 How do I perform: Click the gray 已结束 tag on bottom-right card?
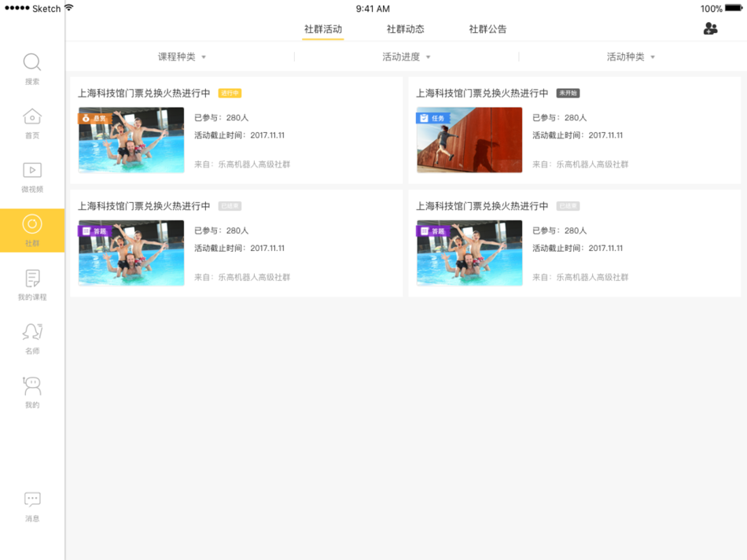click(x=568, y=206)
